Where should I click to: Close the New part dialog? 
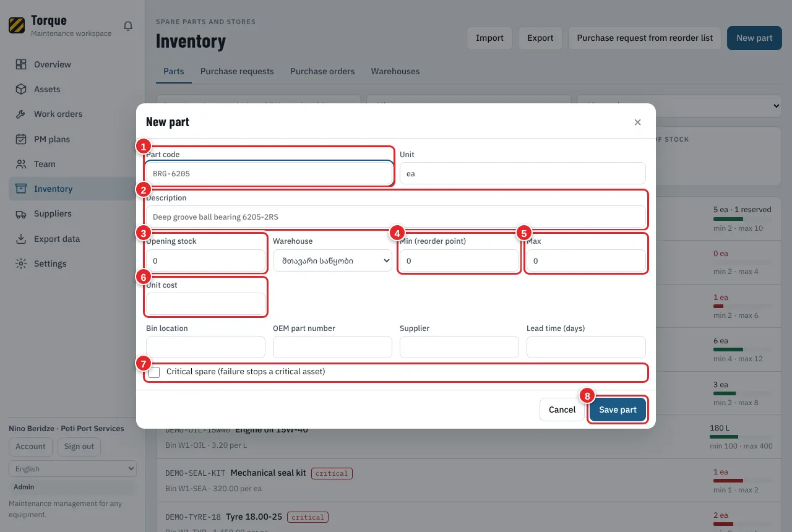click(x=637, y=122)
